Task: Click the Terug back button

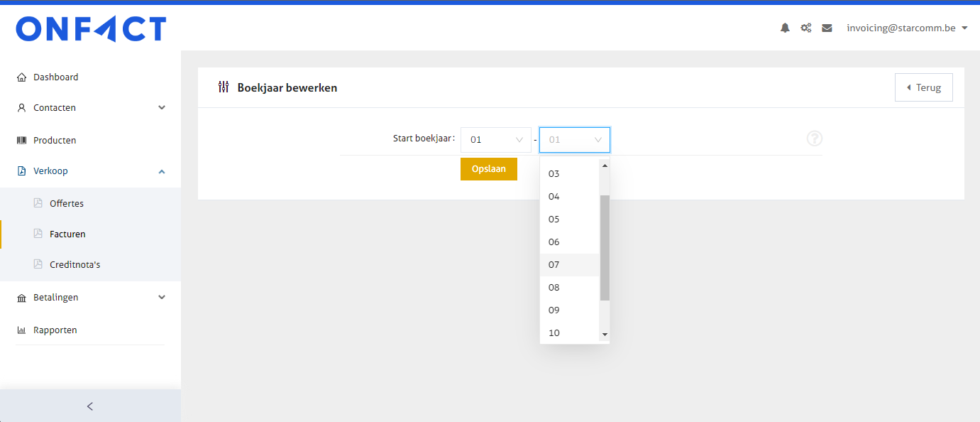Action: pyautogui.click(x=923, y=87)
